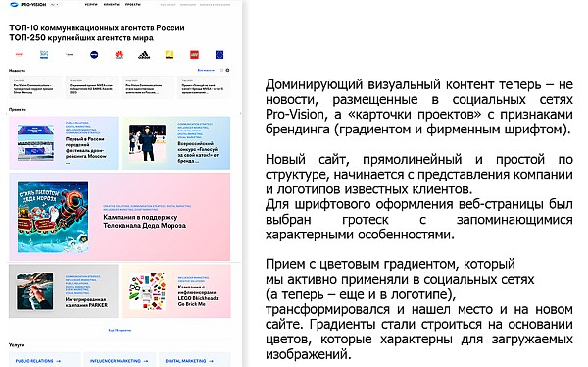Click the 'ТОП-10 коммуникационных агентств России' heading
The image size is (588, 367).
97,28
